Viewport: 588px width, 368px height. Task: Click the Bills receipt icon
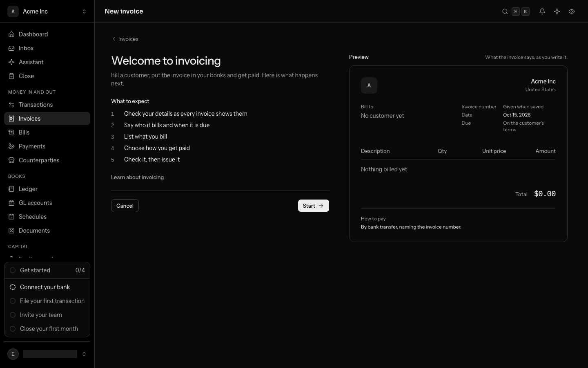(x=11, y=132)
